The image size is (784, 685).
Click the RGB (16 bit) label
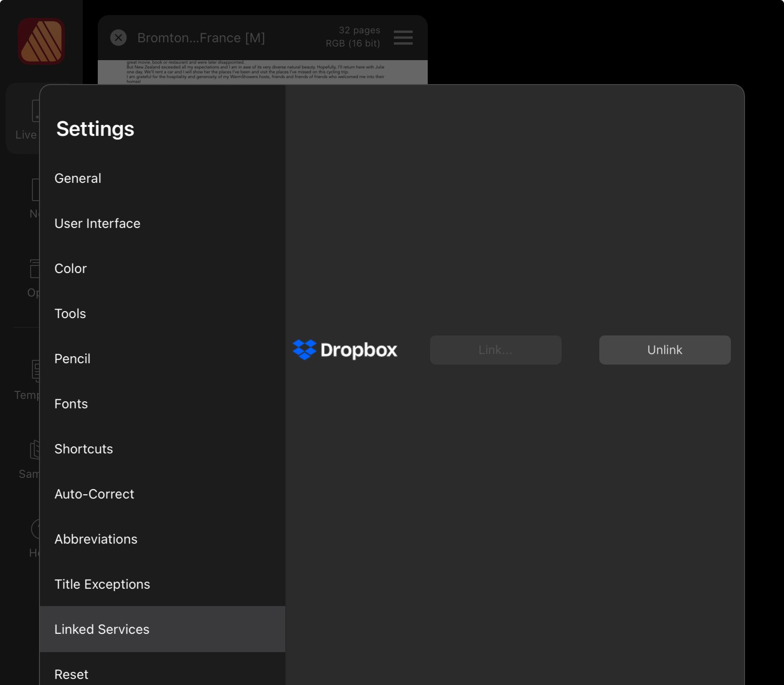[x=353, y=43]
